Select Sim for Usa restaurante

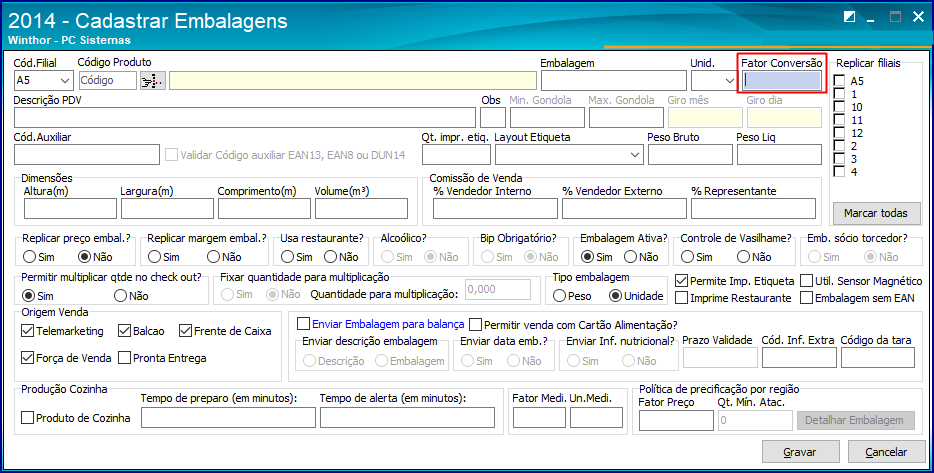tap(287, 257)
